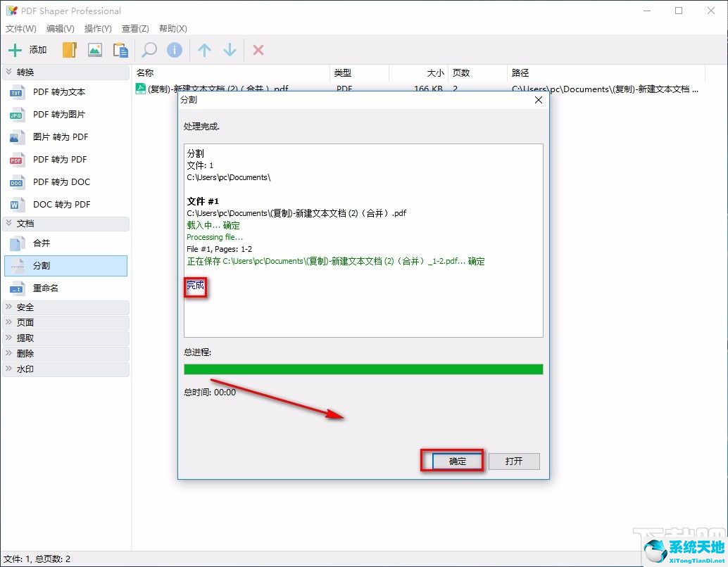Viewport: 728px width, 567px height.
Task: Click the file path cell in list
Action: tap(605, 89)
